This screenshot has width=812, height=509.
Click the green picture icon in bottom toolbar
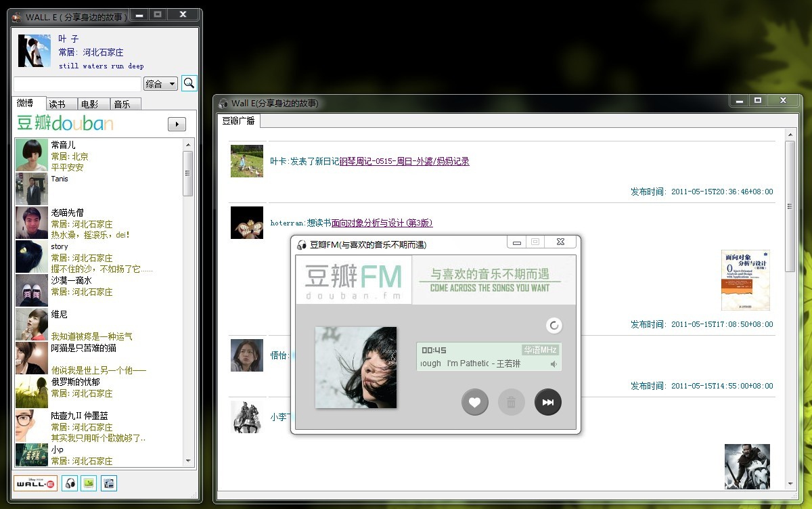[x=89, y=483]
